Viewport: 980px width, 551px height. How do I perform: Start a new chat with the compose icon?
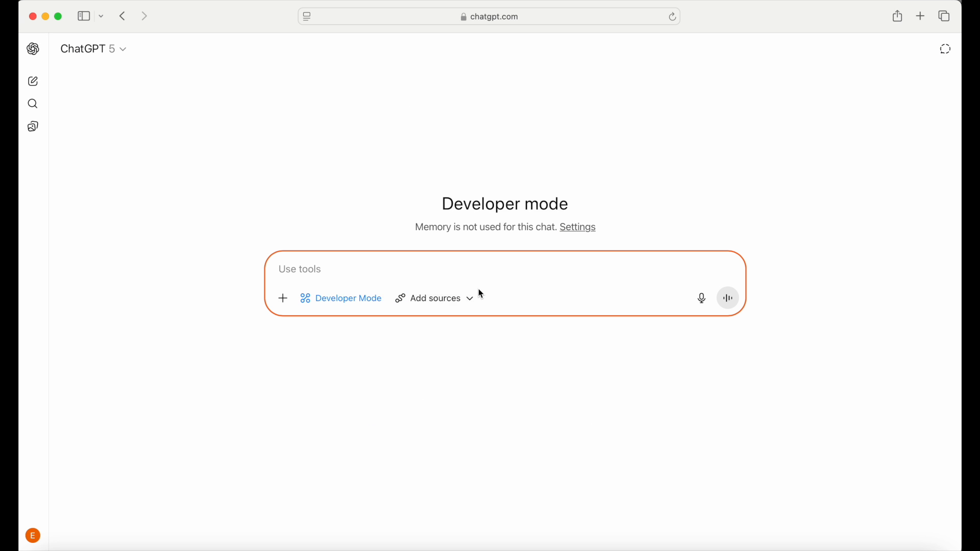[33, 81]
